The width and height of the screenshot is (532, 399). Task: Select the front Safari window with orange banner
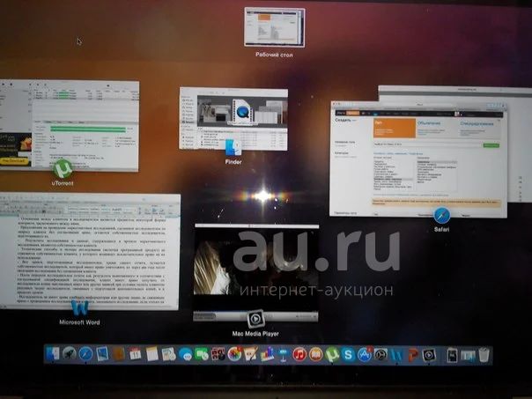click(x=418, y=159)
